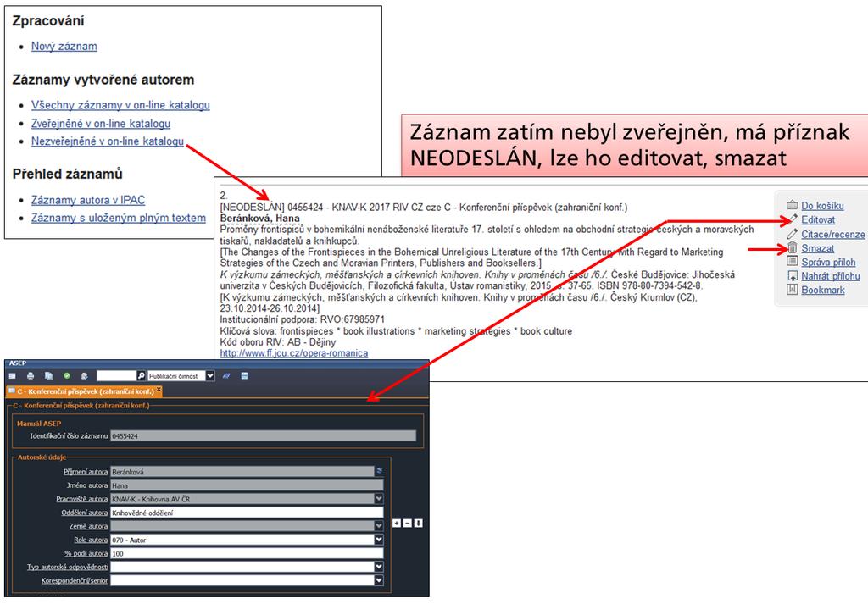Click the Oddělení autora input field
The height and width of the screenshot is (604, 868).
pyautogui.click(x=247, y=513)
